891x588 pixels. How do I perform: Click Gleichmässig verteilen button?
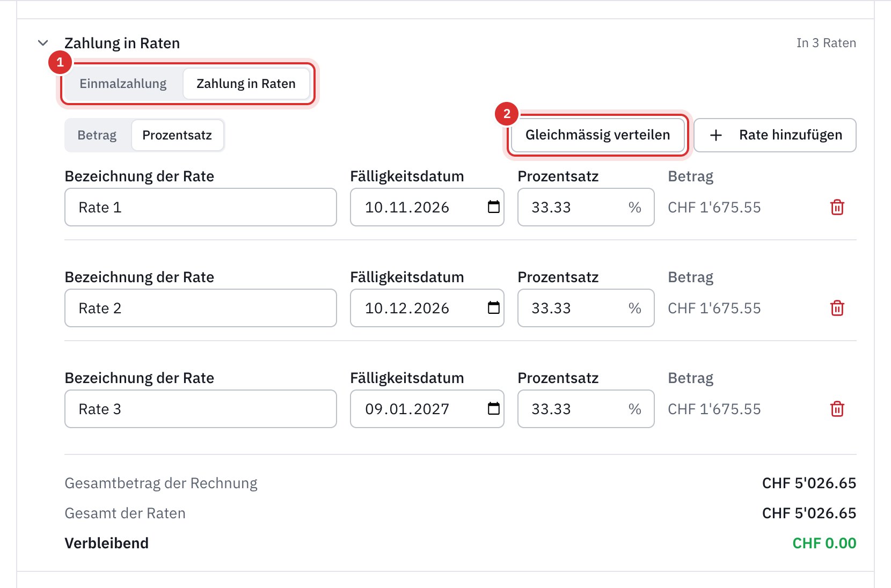597,135
